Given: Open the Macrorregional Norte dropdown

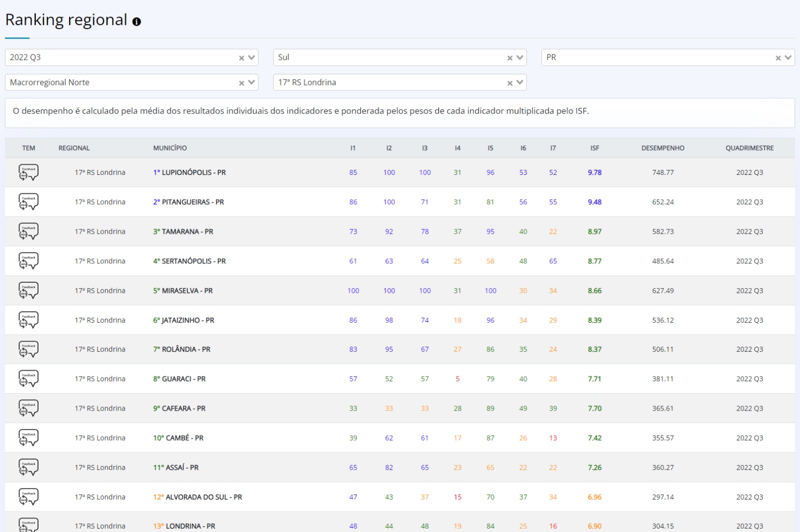Looking at the screenshot, I should (x=251, y=82).
